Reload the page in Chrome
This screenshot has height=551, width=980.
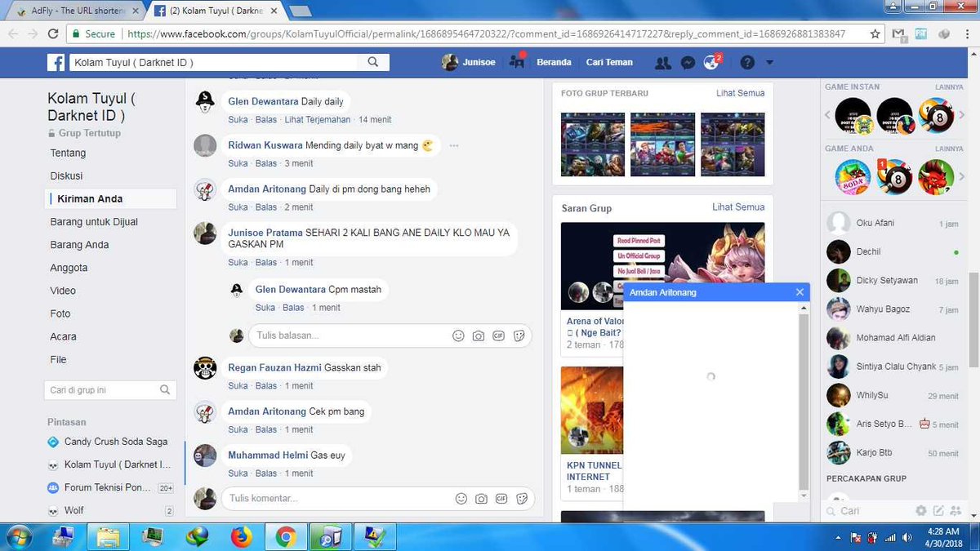tap(53, 34)
